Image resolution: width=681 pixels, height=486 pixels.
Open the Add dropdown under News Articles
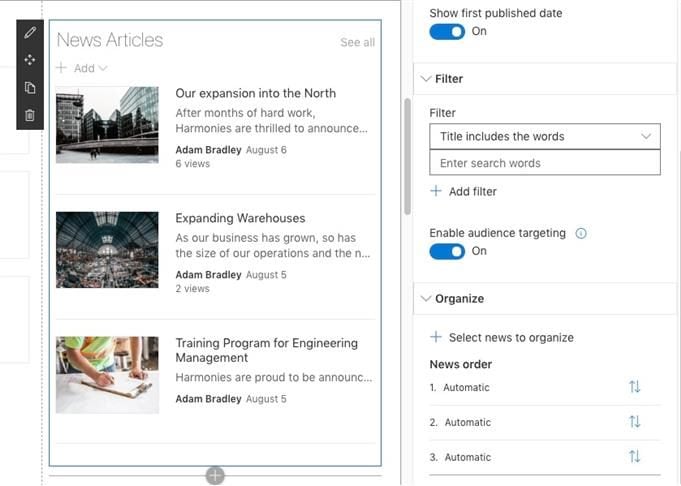83,68
